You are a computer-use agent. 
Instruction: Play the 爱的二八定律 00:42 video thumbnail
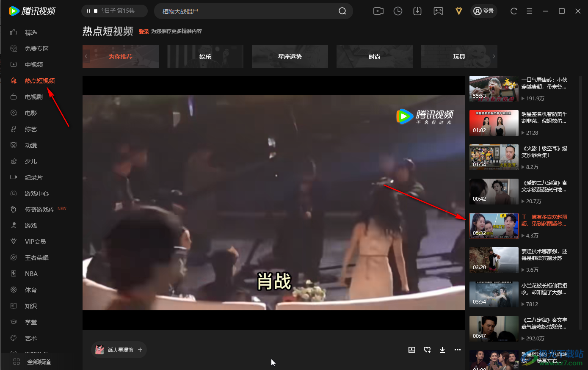pyautogui.click(x=494, y=192)
